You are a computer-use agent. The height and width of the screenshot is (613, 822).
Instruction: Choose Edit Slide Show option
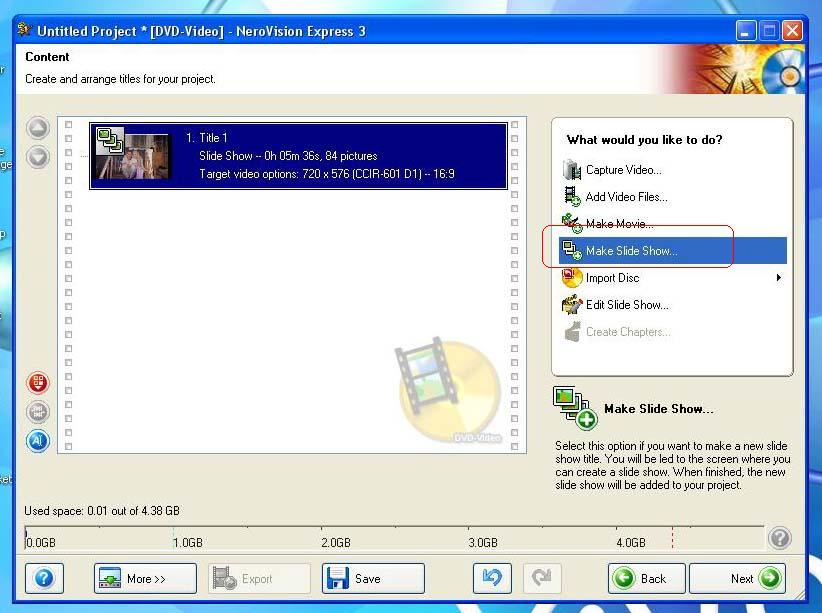(x=627, y=305)
